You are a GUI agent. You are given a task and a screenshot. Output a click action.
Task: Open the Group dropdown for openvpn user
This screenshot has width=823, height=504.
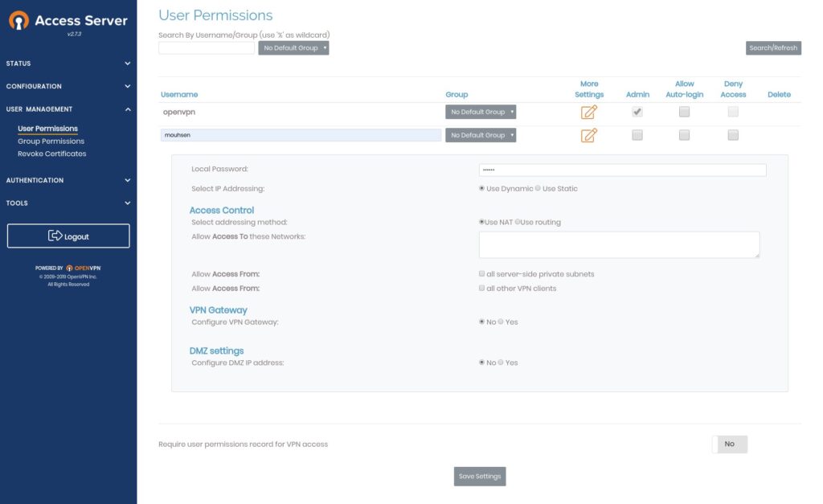pyautogui.click(x=481, y=112)
